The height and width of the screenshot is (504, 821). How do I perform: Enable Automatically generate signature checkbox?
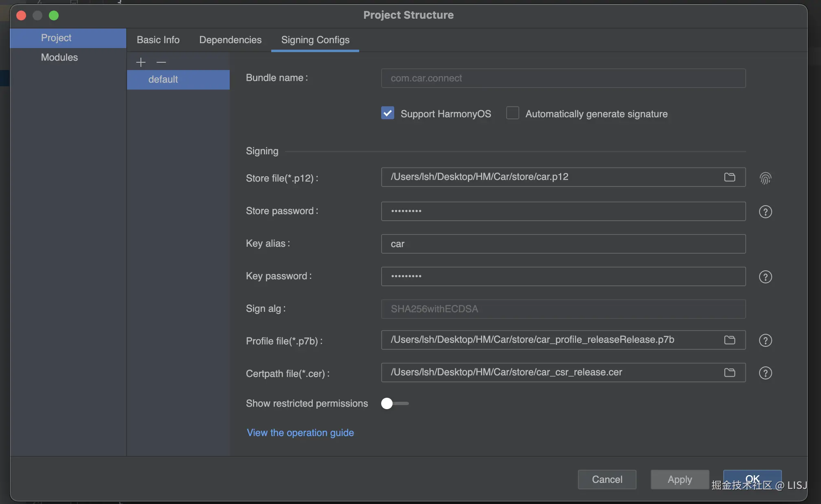point(512,113)
